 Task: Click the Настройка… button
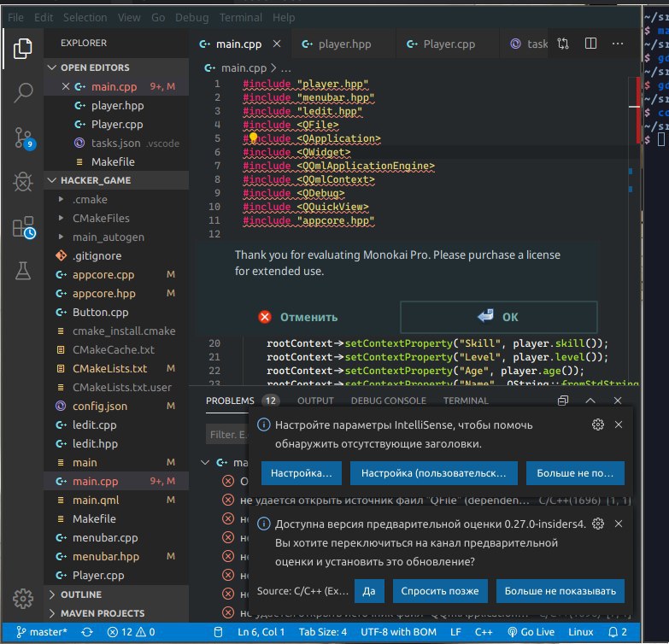[302, 473]
